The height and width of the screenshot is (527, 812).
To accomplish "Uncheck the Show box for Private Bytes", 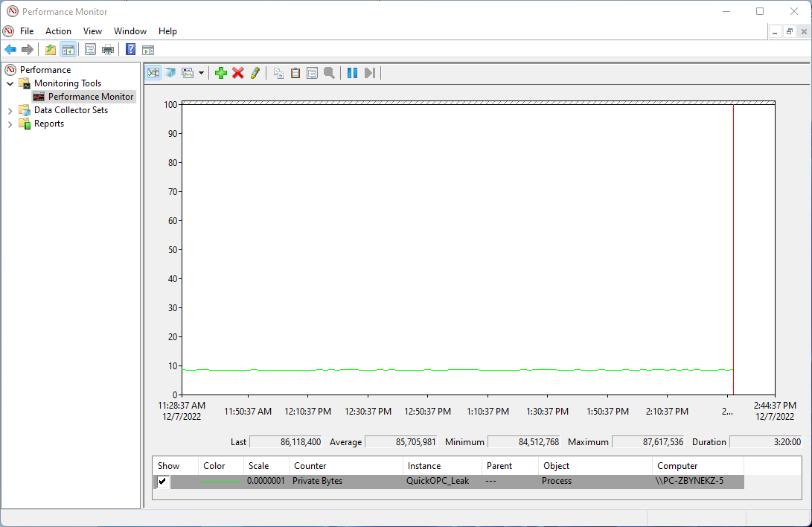I will pyautogui.click(x=162, y=482).
